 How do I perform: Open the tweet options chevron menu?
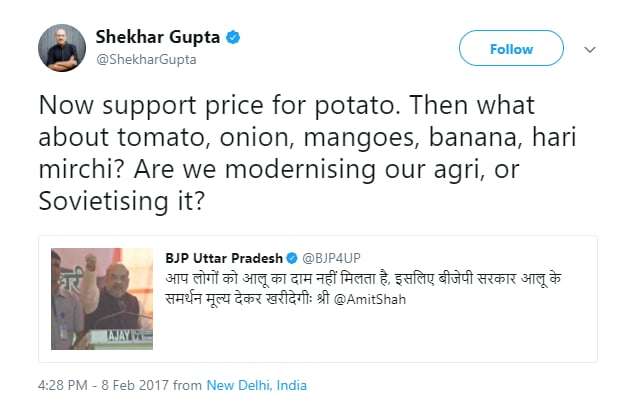(x=589, y=49)
